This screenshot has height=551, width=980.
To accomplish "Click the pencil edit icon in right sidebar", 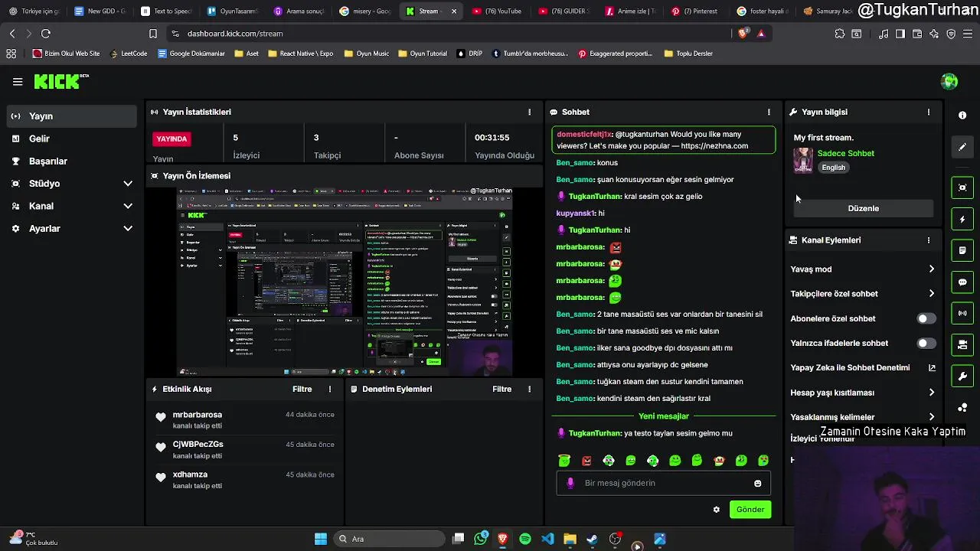I will 962,147.
